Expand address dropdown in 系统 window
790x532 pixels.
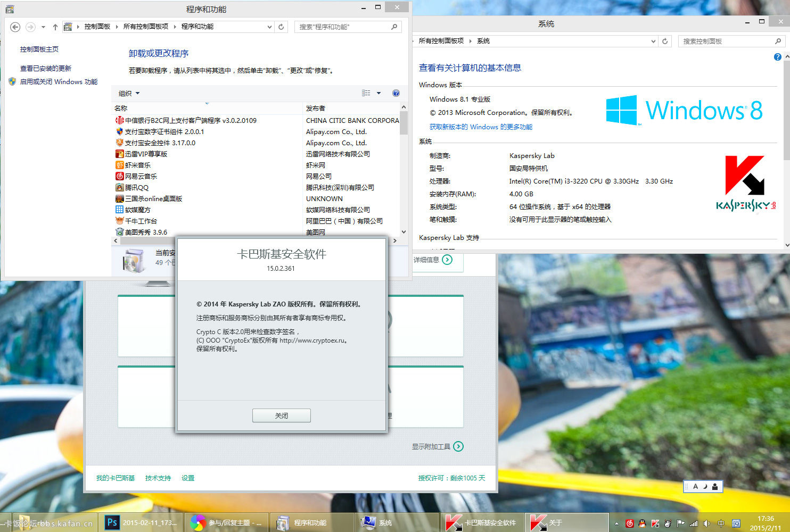click(653, 41)
